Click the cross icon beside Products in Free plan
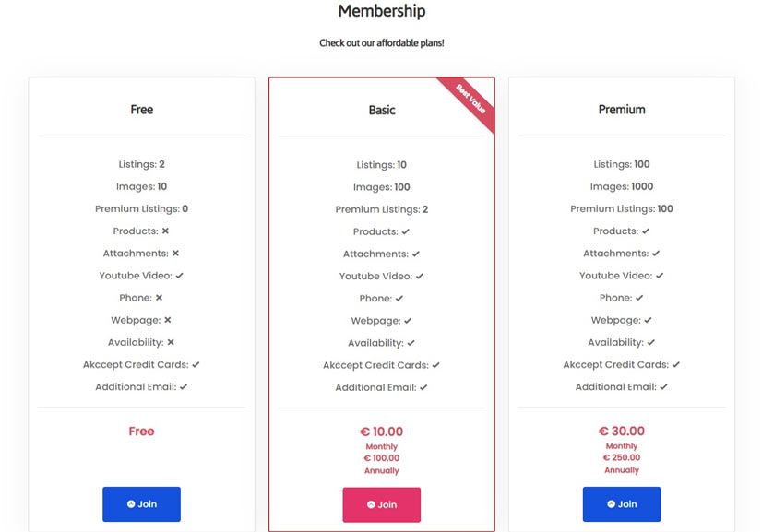This screenshot has height=532, width=762. [167, 231]
